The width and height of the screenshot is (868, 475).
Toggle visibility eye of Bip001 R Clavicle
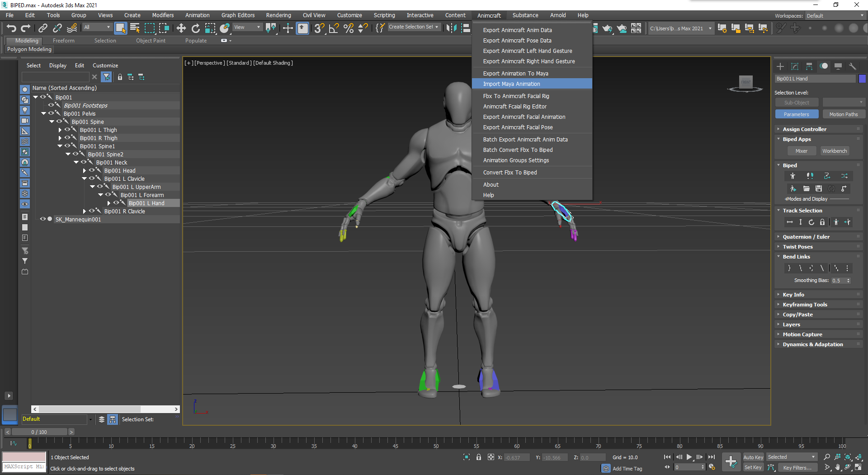pyautogui.click(x=92, y=211)
